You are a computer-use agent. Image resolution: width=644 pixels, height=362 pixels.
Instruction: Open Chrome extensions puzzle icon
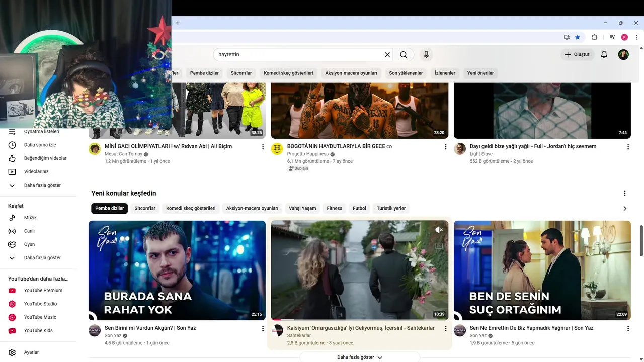pyautogui.click(x=594, y=37)
